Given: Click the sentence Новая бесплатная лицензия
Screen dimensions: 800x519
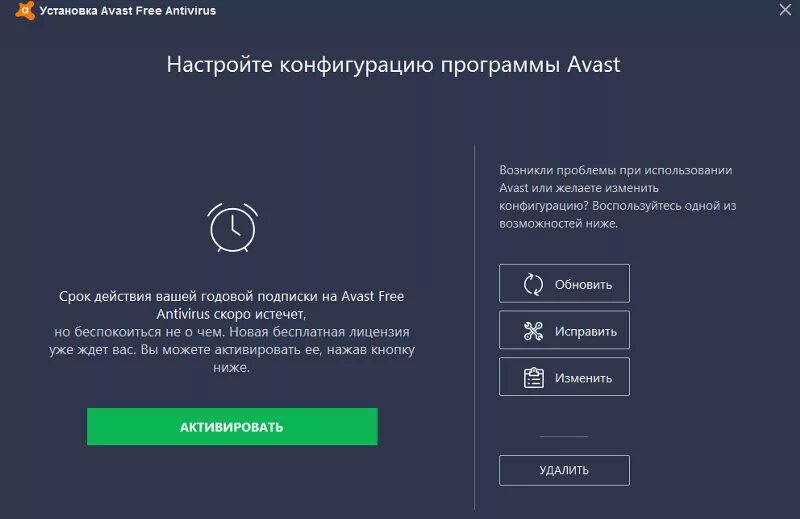Looking at the screenshot, I should tap(319, 332).
